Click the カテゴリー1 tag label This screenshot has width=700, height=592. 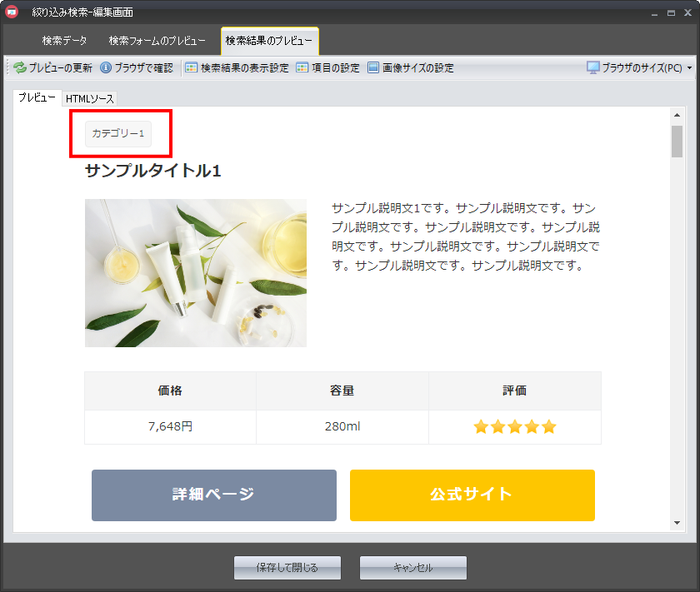click(x=118, y=133)
